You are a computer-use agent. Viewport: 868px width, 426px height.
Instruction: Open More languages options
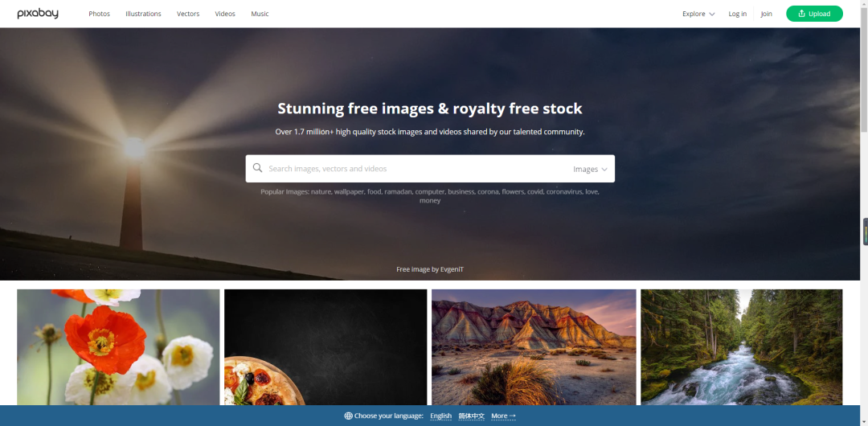[x=503, y=416]
